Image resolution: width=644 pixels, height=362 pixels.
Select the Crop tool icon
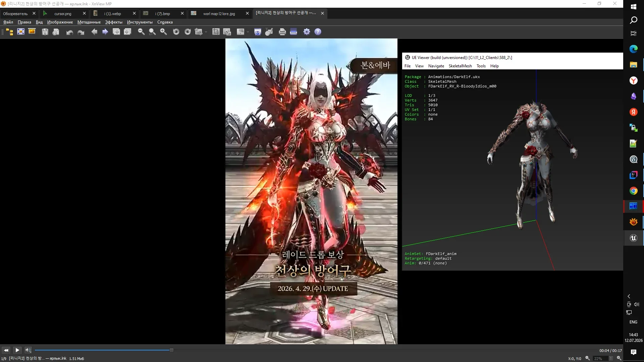[x=216, y=32]
